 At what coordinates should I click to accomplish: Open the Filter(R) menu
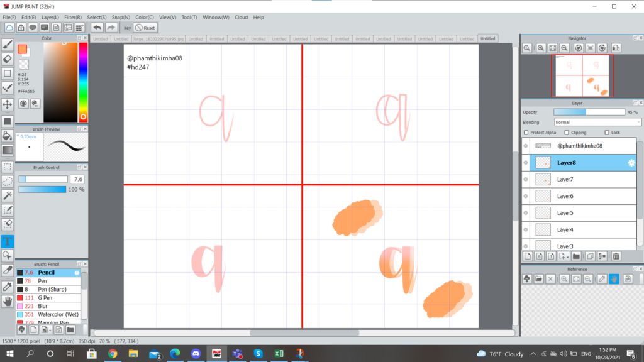[x=73, y=17]
